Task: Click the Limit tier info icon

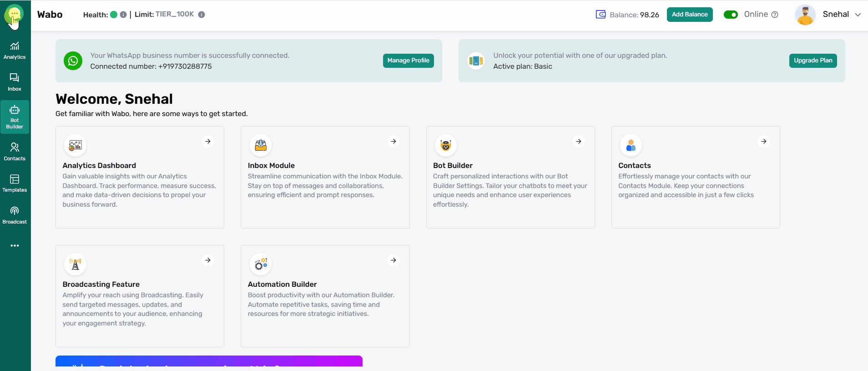Action: (202, 15)
